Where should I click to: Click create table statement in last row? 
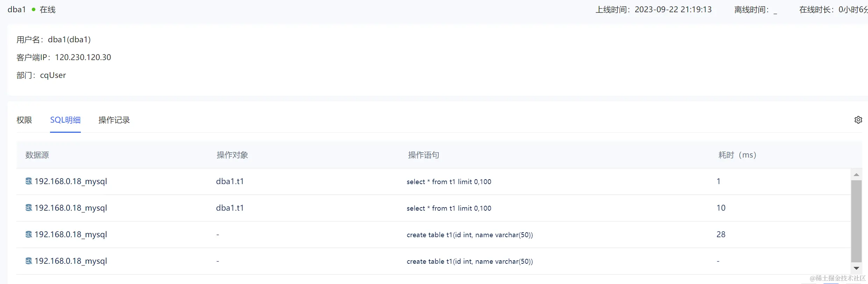click(470, 261)
